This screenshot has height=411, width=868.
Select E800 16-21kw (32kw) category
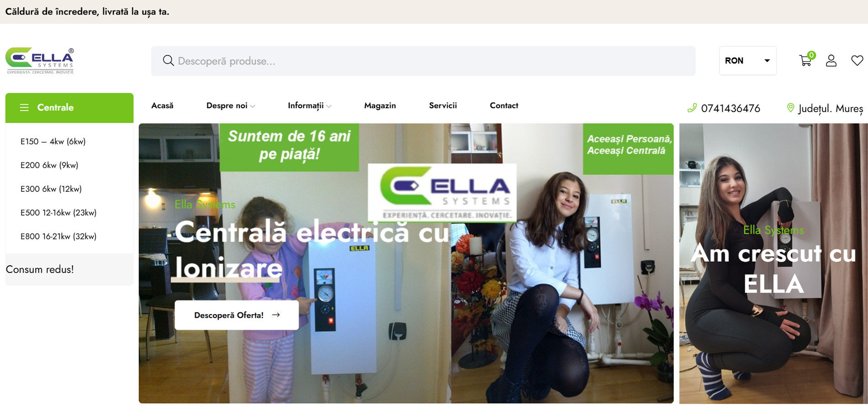coord(58,237)
